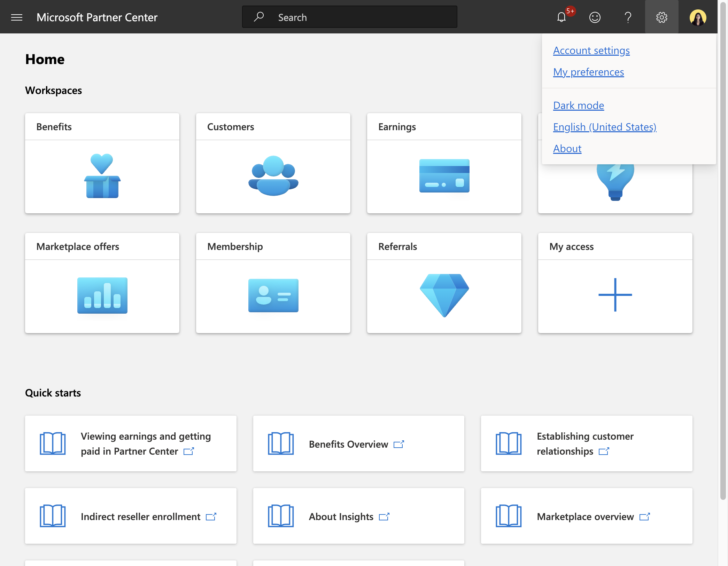This screenshot has width=728, height=566.
Task: Open My preferences link
Action: (x=589, y=72)
